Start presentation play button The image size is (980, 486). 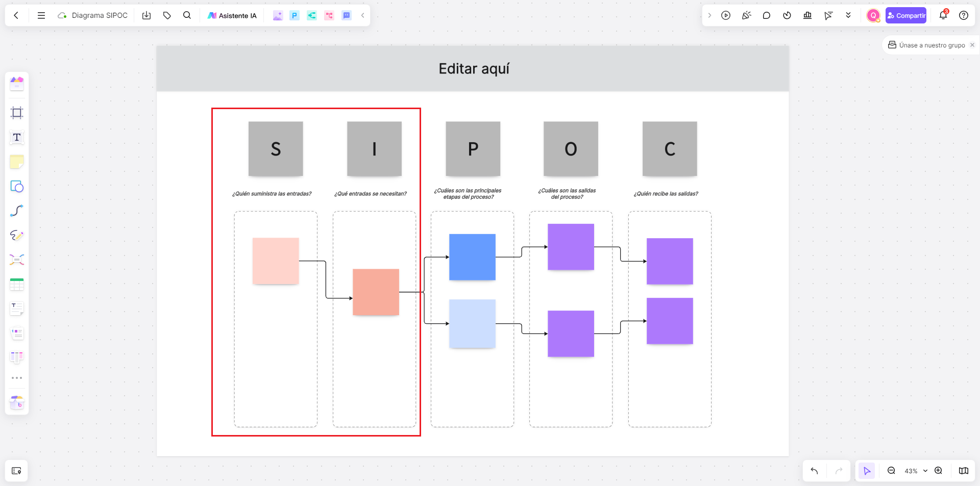click(x=726, y=15)
